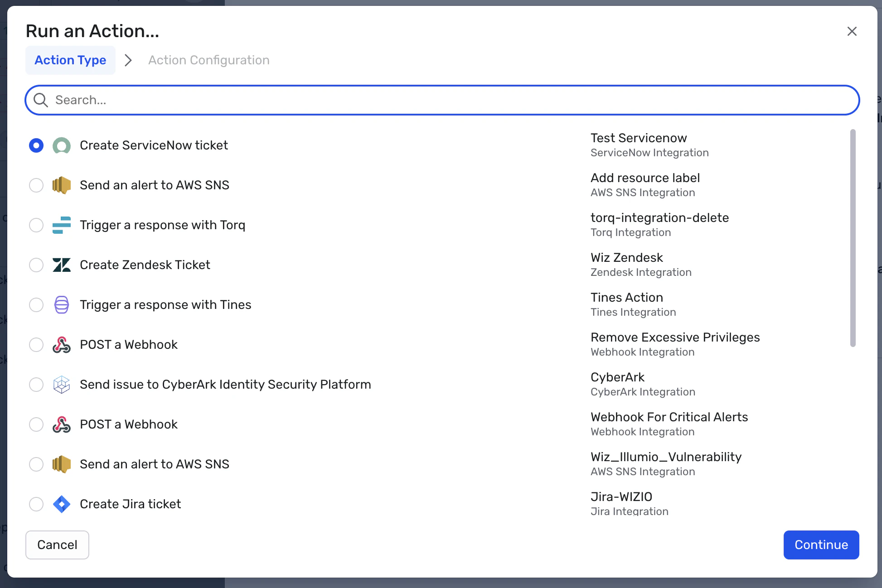The height and width of the screenshot is (588, 882).
Task: Click the Jira logo icon
Action: (62, 504)
